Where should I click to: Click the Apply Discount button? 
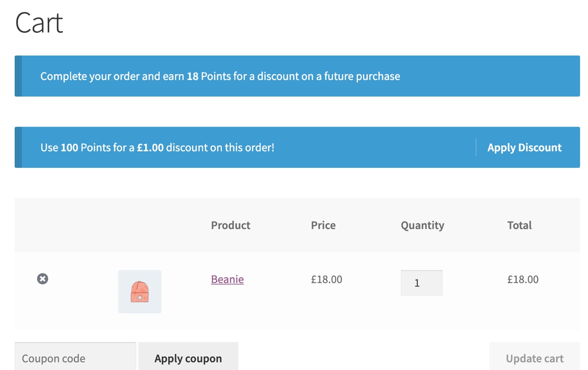[524, 147]
